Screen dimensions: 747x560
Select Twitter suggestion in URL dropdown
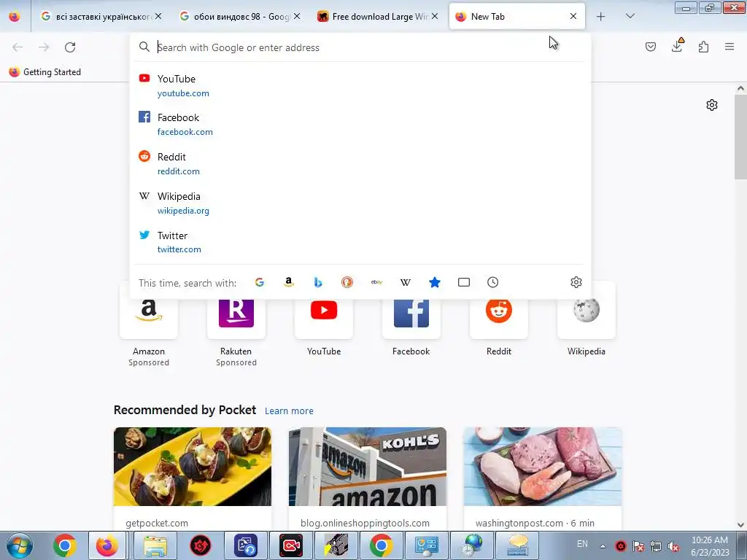tap(360, 242)
